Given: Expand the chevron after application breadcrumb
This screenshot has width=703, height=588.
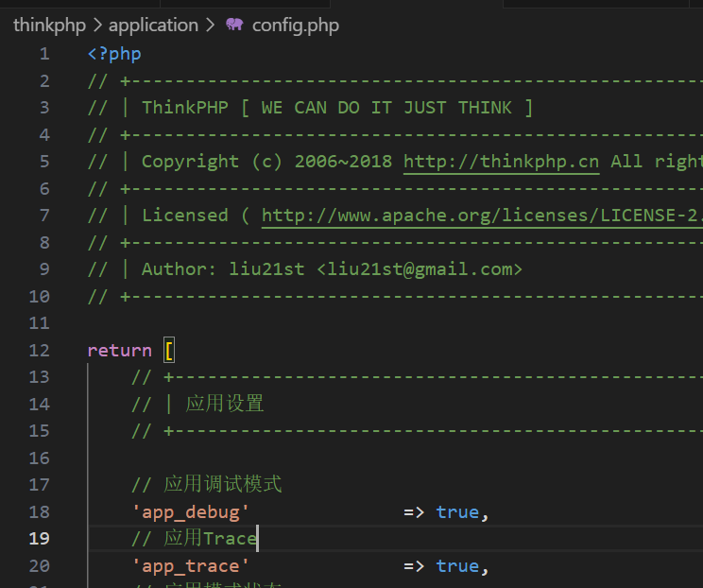Looking at the screenshot, I should pyautogui.click(x=211, y=26).
